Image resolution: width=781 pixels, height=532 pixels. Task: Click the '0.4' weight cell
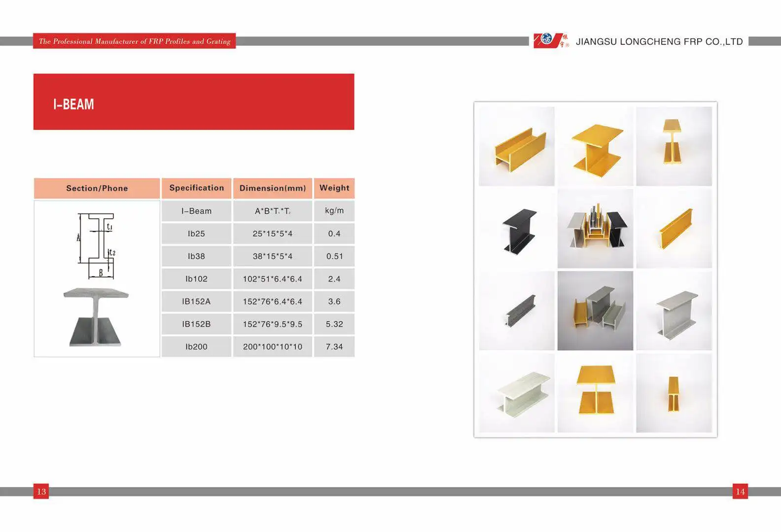(x=334, y=233)
